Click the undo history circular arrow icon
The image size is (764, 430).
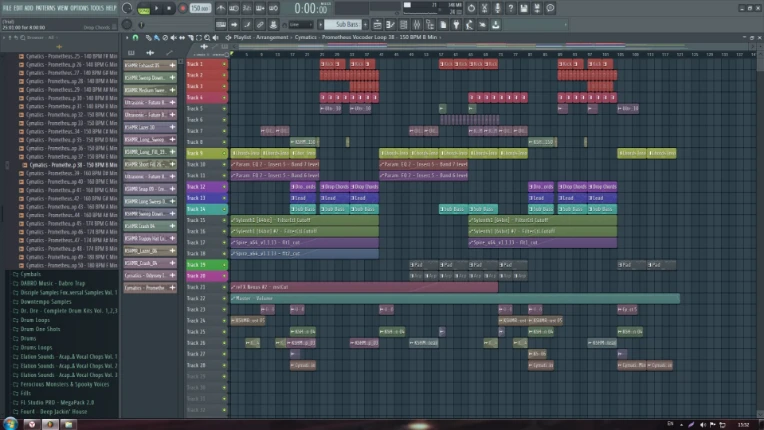coord(471,8)
